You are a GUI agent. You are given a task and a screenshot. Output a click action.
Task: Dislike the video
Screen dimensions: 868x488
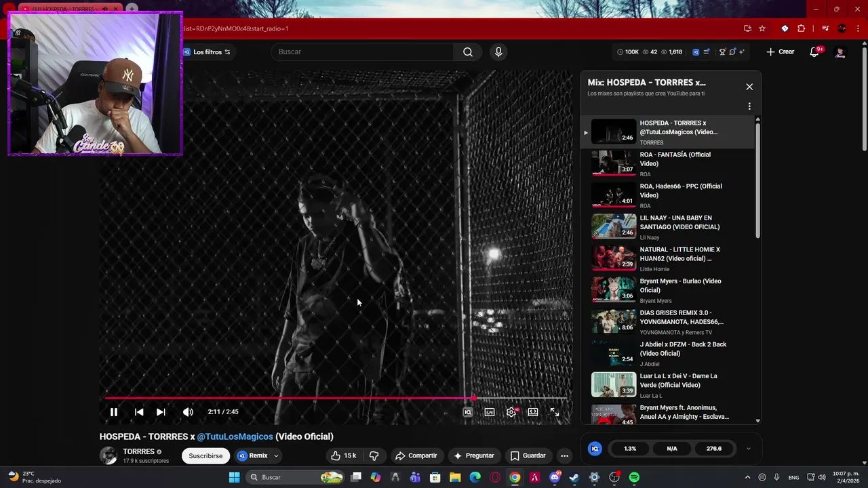point(374,456)
